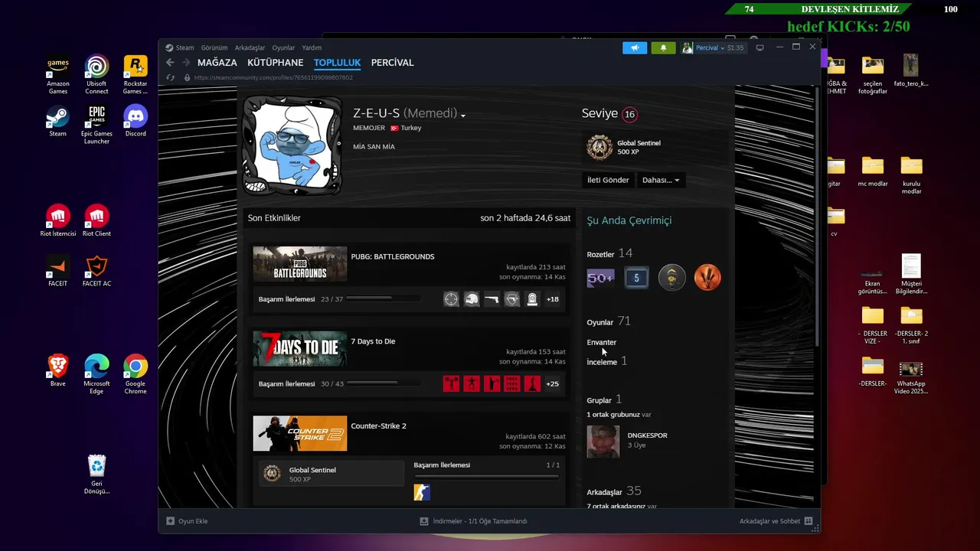Open the +25 7 Days to Die achievements
Screen dimensions: 980x551
click(552, 384)
